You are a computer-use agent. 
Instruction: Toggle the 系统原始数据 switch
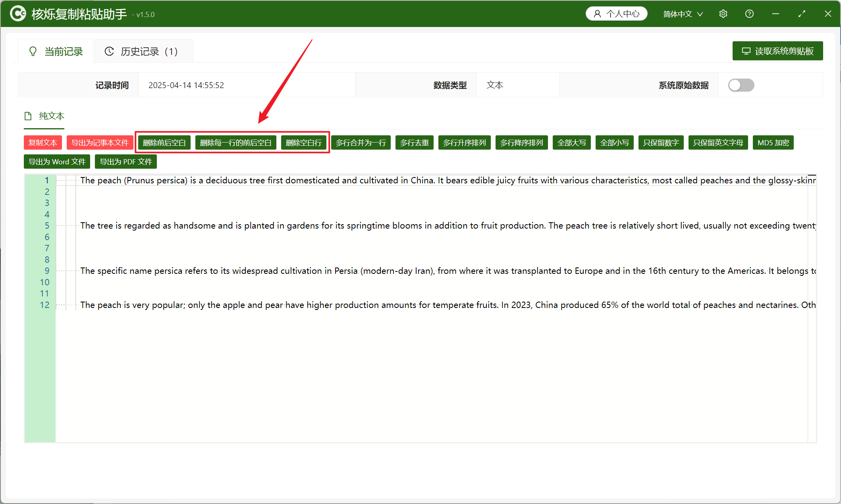(x=741, y=85)
